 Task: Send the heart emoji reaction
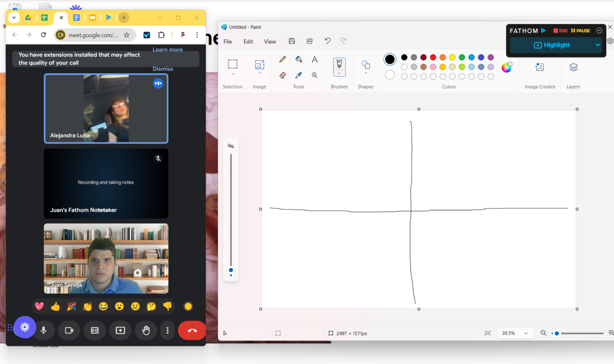coord(39,306)
